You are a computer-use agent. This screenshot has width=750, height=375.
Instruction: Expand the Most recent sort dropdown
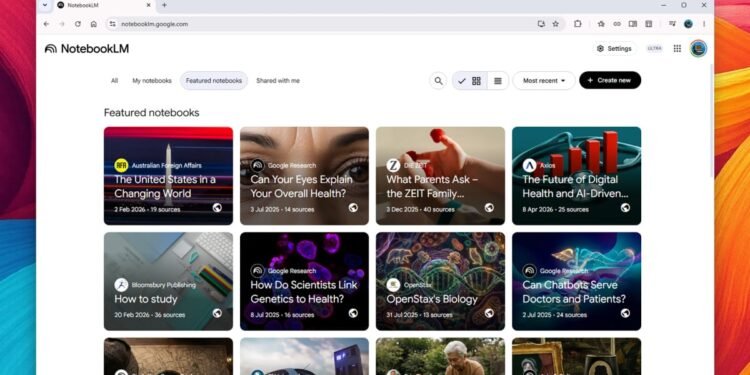(x=544, y=81)
